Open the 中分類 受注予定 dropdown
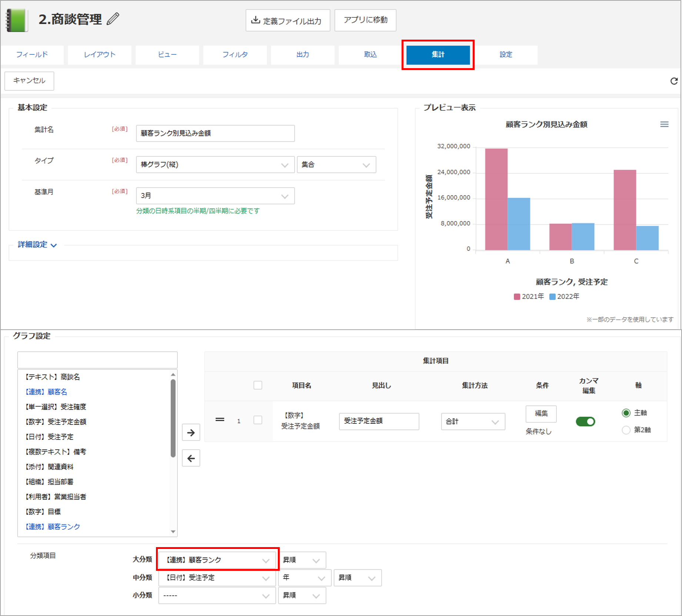682x616 pixels. click(x=217, y=578)
